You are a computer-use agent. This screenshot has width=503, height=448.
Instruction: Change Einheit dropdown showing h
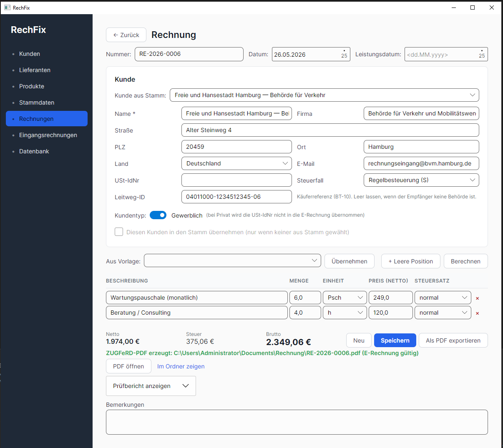tap(345, 313)
